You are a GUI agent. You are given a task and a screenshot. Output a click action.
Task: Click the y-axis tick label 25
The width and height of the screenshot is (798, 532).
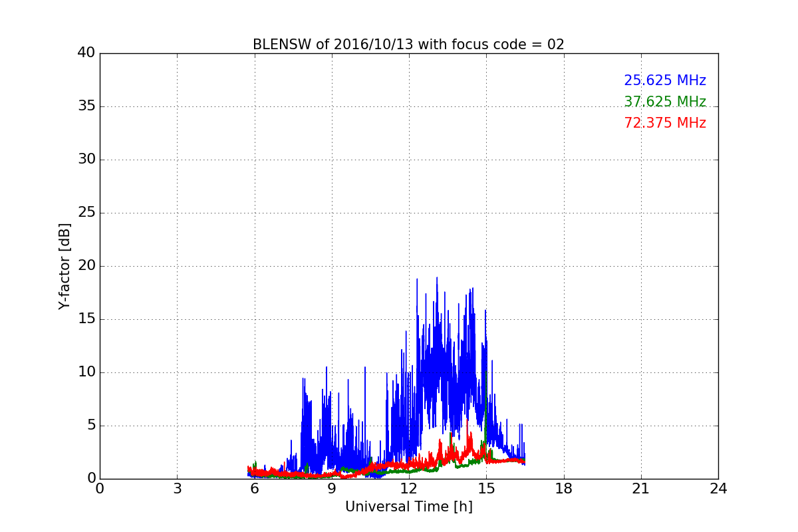(x=86, y=213)
